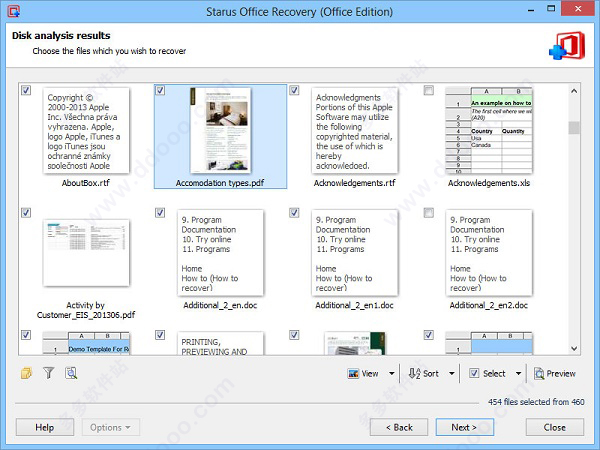The image size is (600, 450).
Task: Click the scrollbar down arrow
Action: click(x=574, y=348)
